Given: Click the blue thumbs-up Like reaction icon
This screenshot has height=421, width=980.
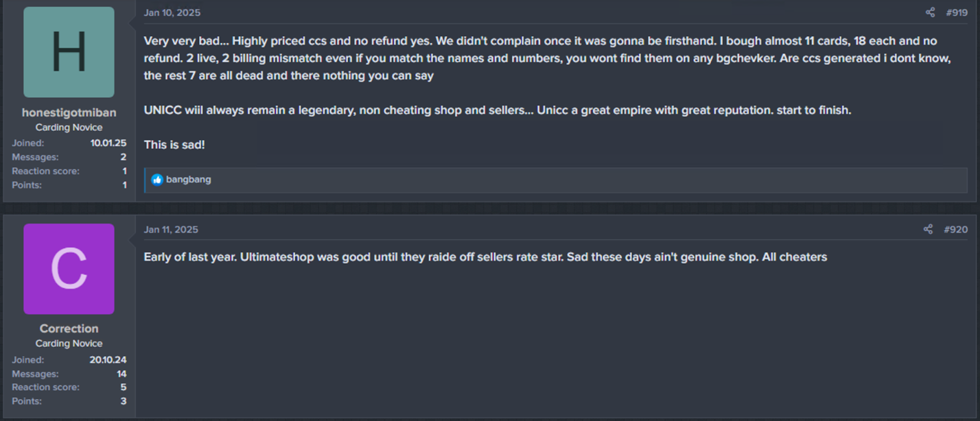Looking at the screenshot, I should tap(157, 179).
